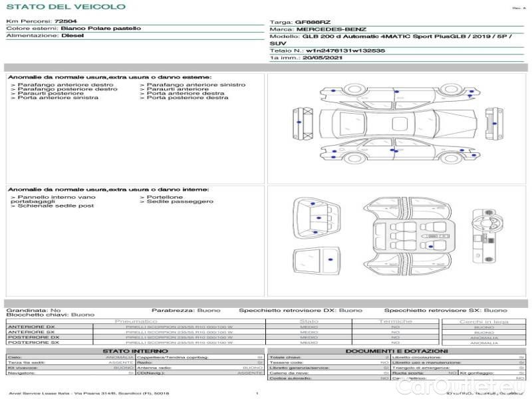Select 'Specchietto retrovisore DX: Buono'

(x=301, y=311)
